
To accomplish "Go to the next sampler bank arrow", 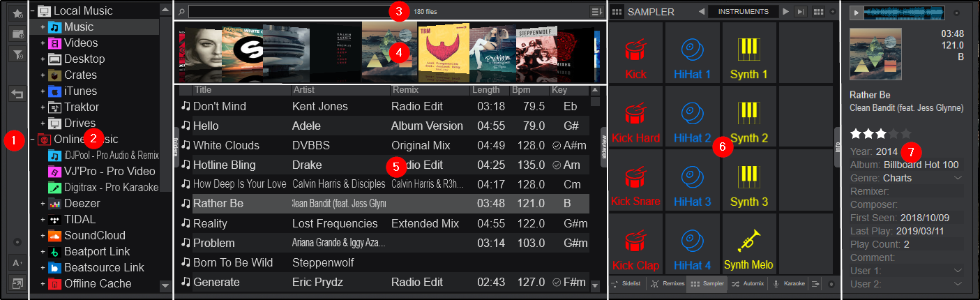I will (785, 12).
